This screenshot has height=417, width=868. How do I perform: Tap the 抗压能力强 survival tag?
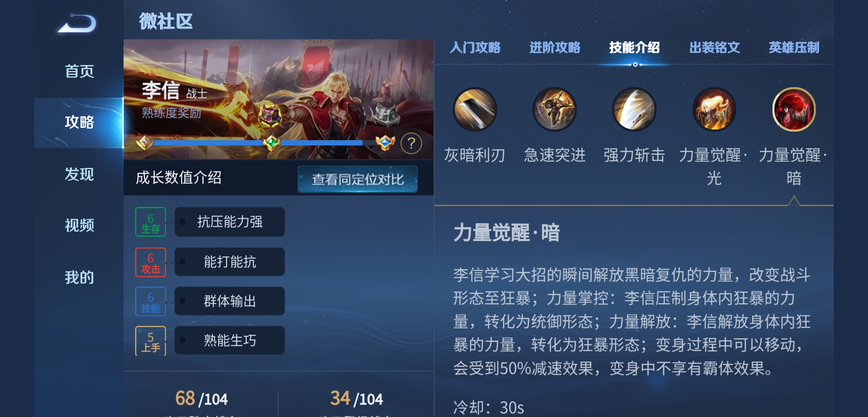[230, 222]
